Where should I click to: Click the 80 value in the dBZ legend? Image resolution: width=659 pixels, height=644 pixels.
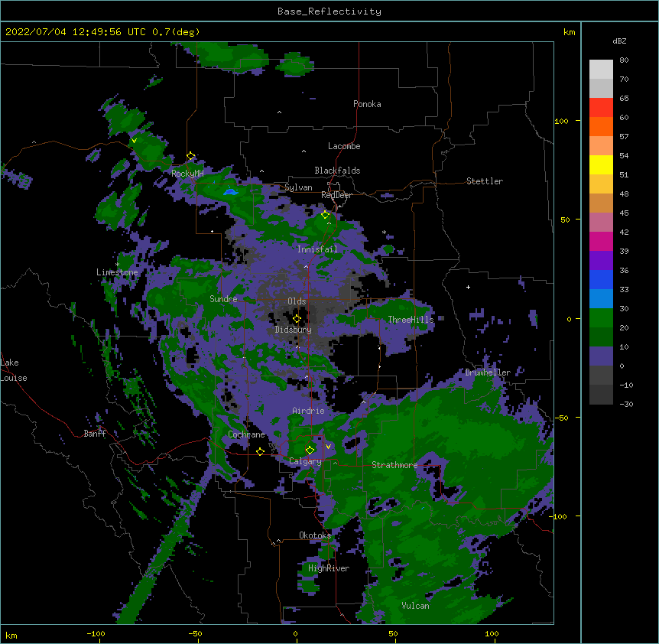pyautogui.click(x=624, y=60)
